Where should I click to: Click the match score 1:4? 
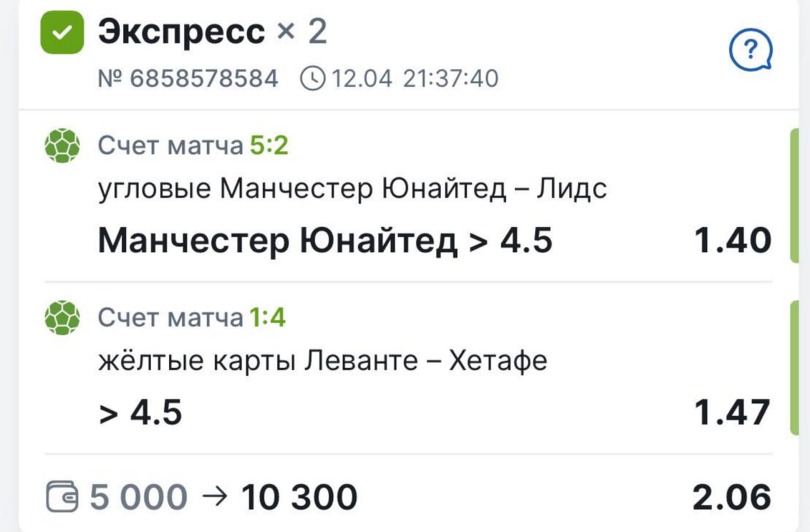point(268,318)
